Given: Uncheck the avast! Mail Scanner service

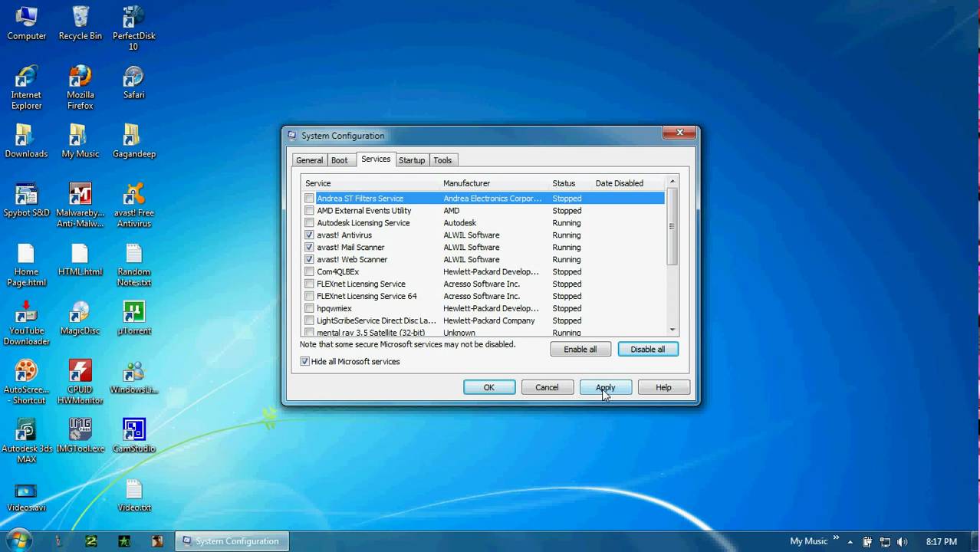Looking at the screenshot, I should [309, 248].
